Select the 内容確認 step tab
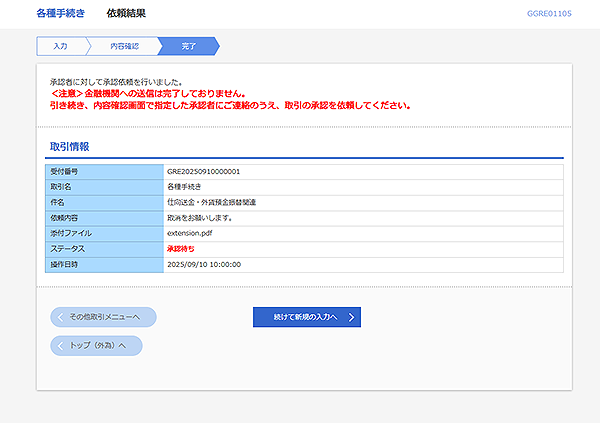The image size is (600, 423). point(124,46)
